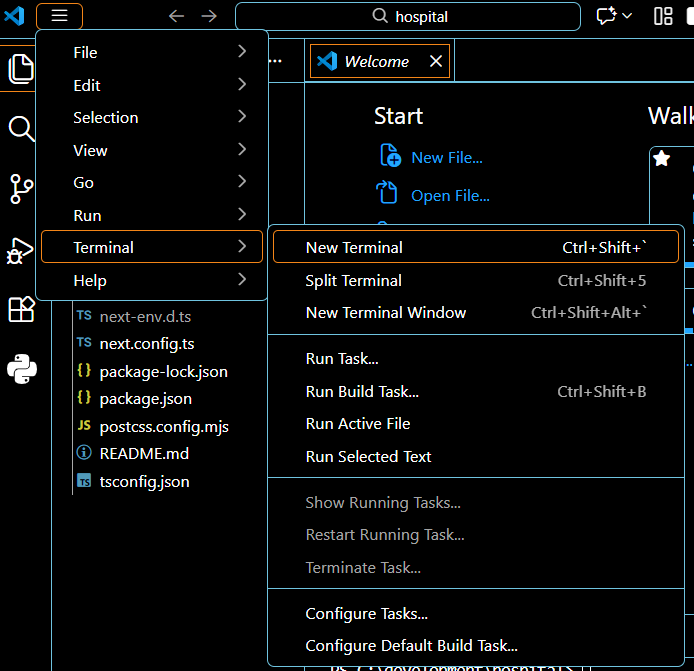The image size is (694, 671).
Task: Expand the Help submenu chevron
Action: (x=242, y=279)
